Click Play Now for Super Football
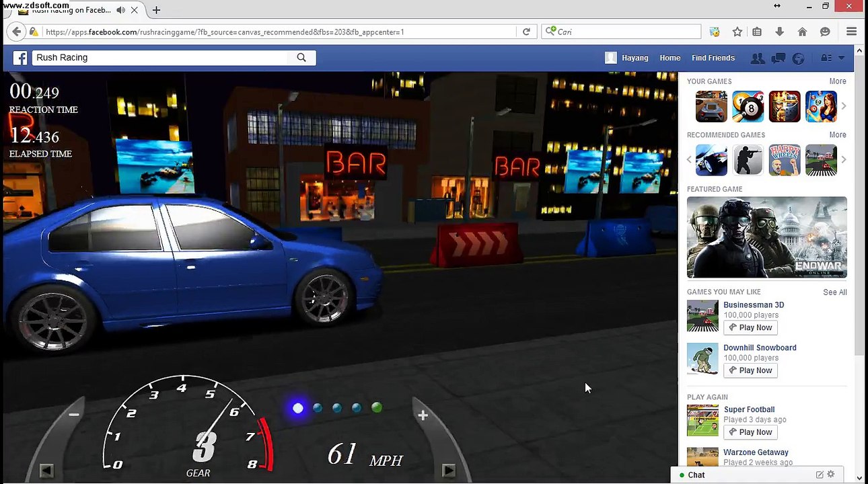Image resolution: width=868 pixels, height=484 pixels. (750, 432)
